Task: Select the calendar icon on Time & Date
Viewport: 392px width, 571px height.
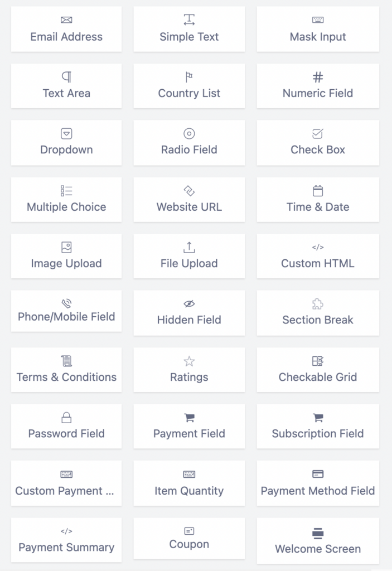Action: (317, 190)
